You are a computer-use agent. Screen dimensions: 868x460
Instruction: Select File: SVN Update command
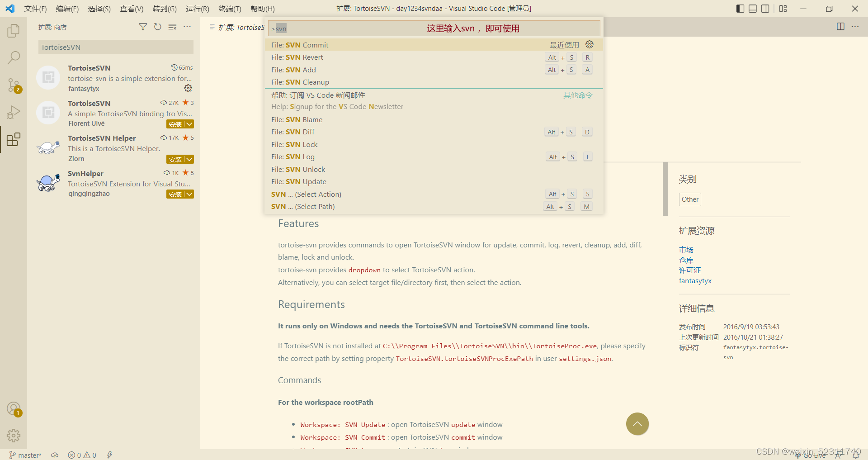click(x=434, y=182)
